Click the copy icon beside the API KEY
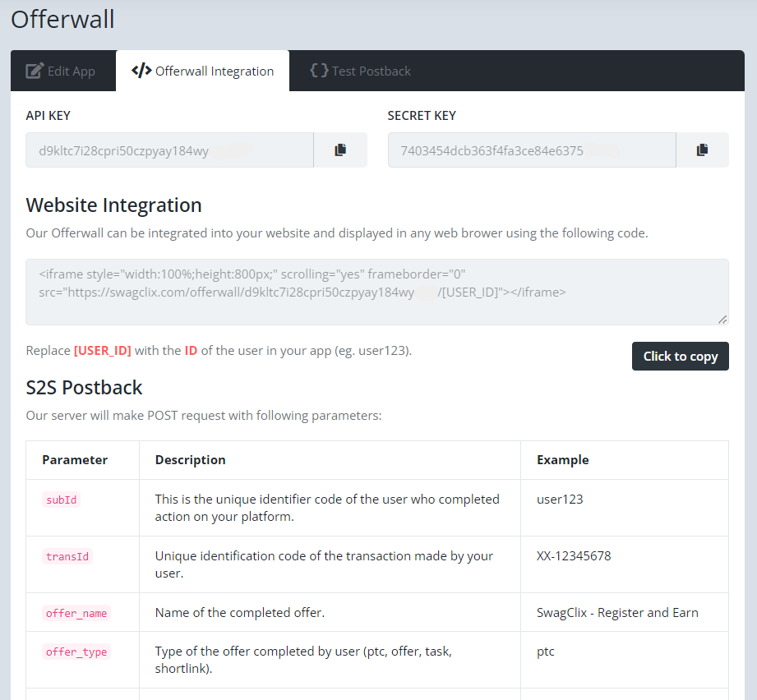Screen dimensions: 757x700 point(339,150)
